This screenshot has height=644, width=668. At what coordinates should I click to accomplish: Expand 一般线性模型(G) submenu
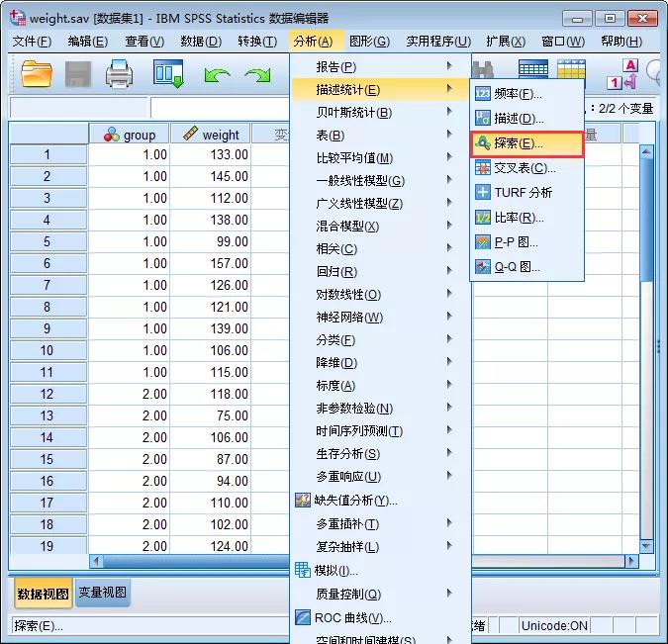pyautogui.click(x=380, y=181)
